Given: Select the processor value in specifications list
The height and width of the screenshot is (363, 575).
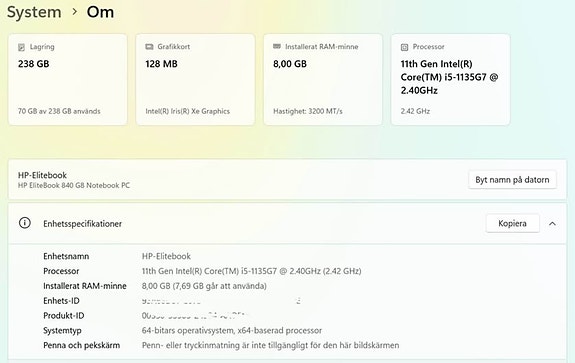Looking at the screenshot, I should click(252, 271).
